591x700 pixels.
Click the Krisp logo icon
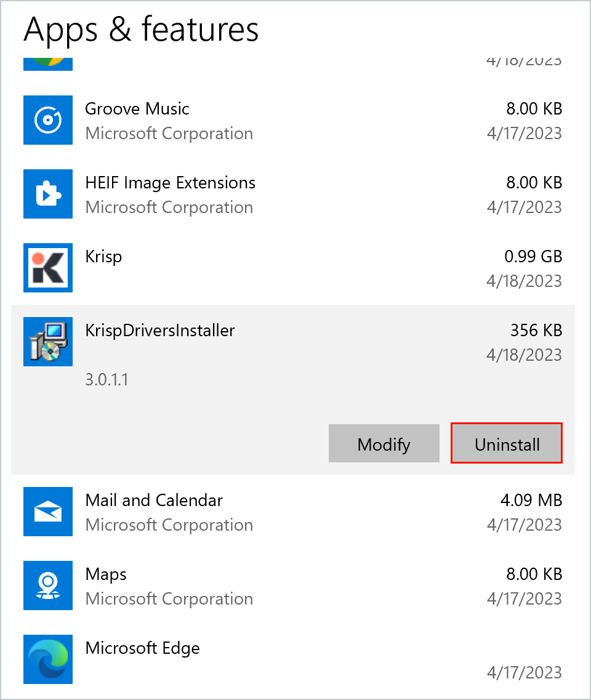[x=48, y=268]
